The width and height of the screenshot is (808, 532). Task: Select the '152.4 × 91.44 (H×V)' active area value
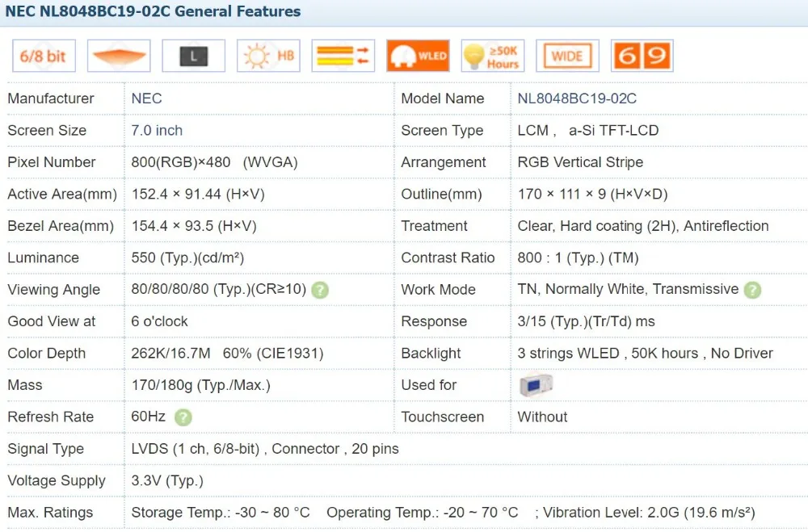coord(198,195)
